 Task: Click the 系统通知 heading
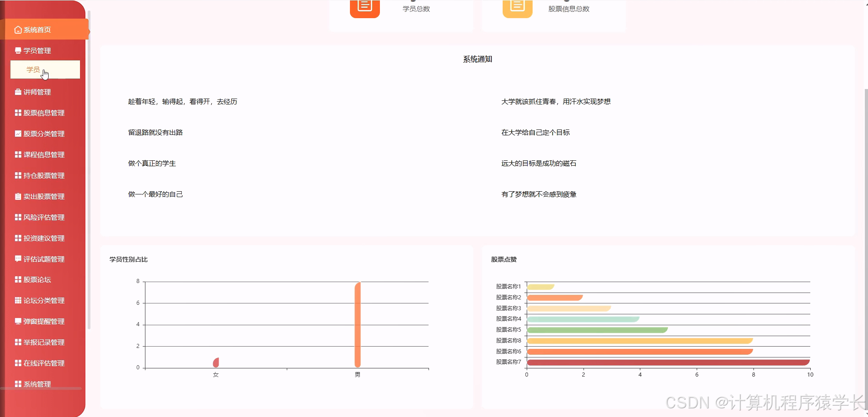click(478, 59)
